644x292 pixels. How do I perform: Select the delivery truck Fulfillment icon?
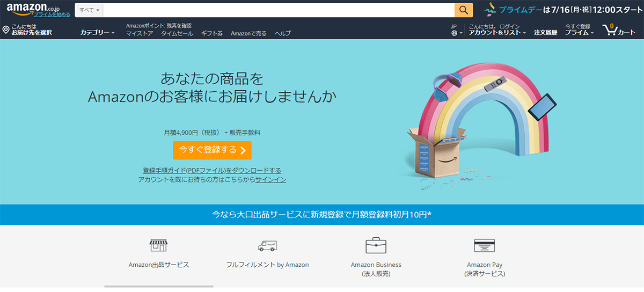(267, 246)
